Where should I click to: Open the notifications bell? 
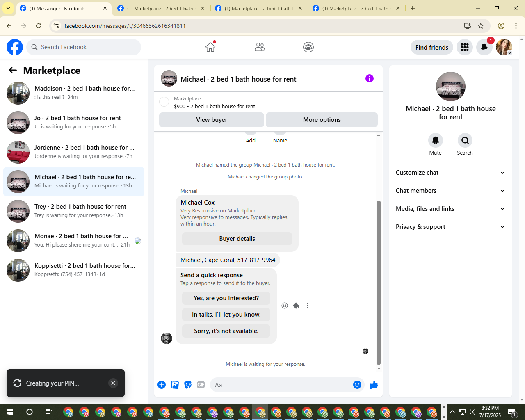coord(484,47)
